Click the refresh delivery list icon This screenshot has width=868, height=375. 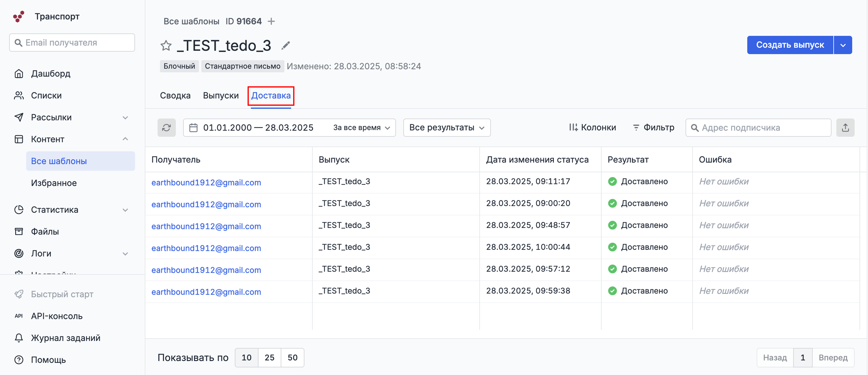tap(166, 128)
